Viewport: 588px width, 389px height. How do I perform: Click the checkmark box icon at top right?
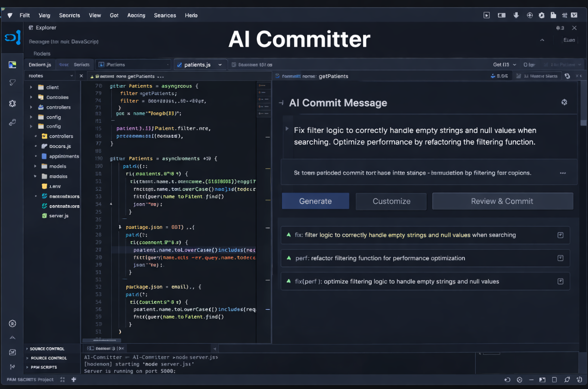pyautogui.click(x=574, y=15)
